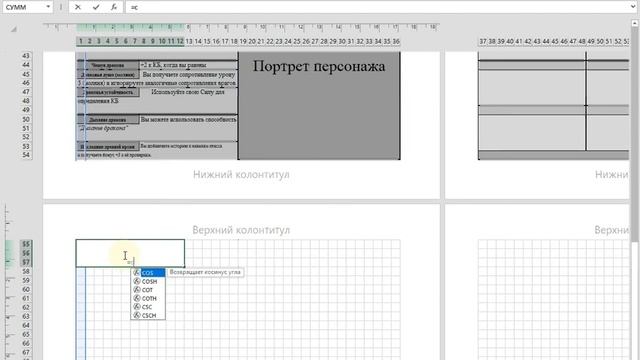This screenshot has height=360, width=640.
Task: Select row header 54
Action: coord(26,155)
